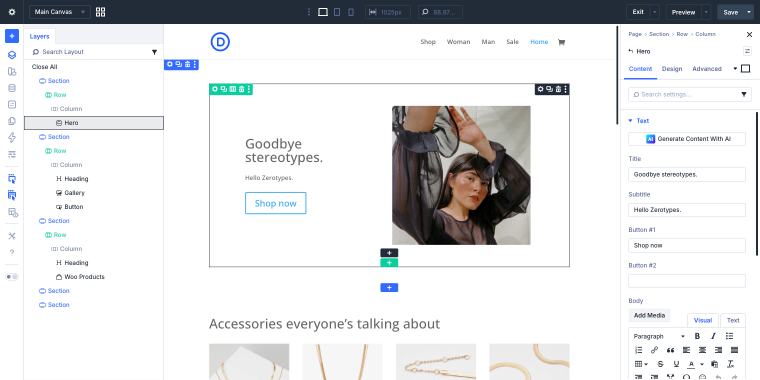This screenshot has height=380, width=760.
Task: Click green add row plus button
Action: click(389, 263)
